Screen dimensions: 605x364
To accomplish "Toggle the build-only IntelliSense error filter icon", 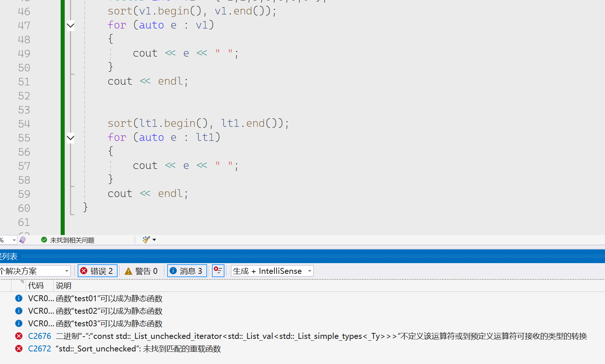I will click(218, 271).
